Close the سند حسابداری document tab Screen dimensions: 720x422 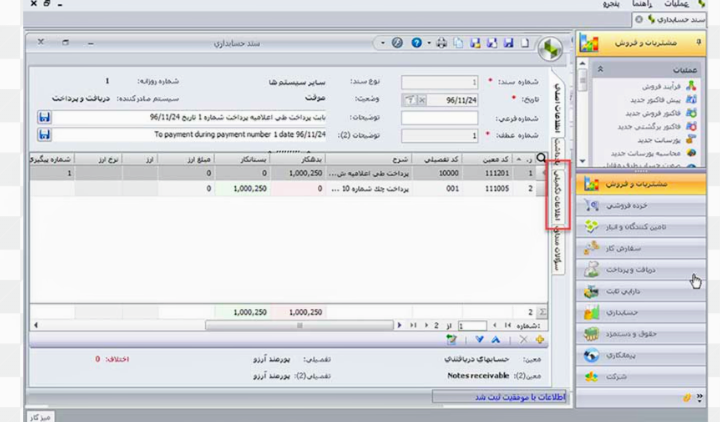tap(639, 20)
